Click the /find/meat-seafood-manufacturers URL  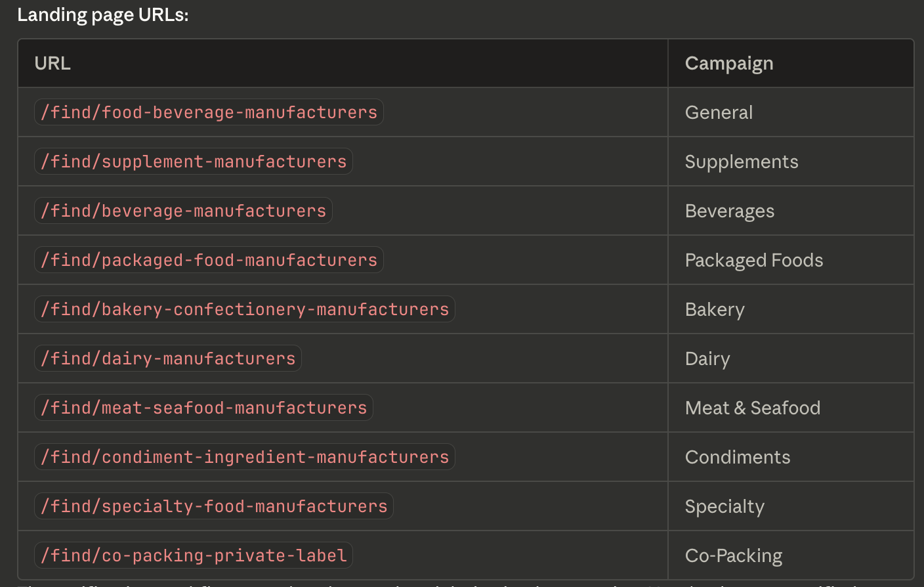point(203,408)
